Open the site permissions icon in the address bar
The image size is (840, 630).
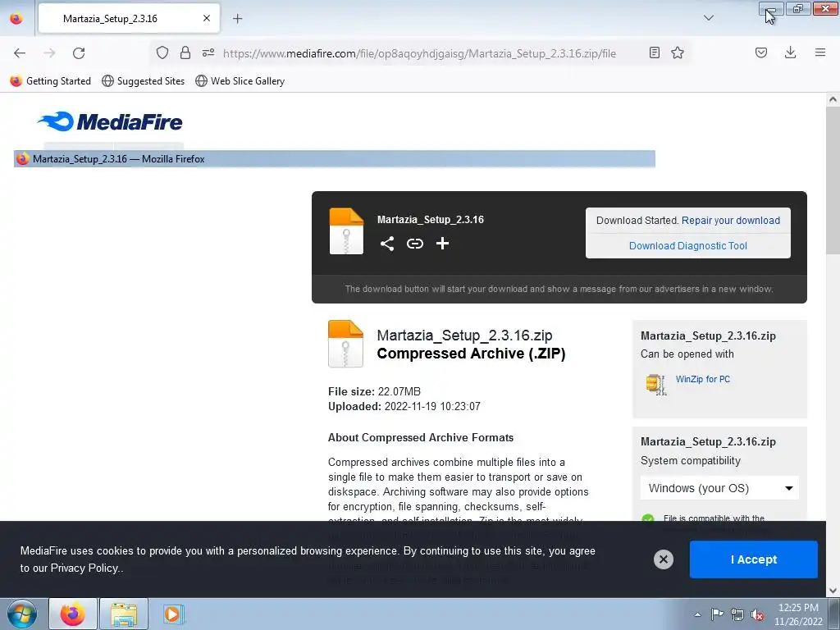click(208, 52)
